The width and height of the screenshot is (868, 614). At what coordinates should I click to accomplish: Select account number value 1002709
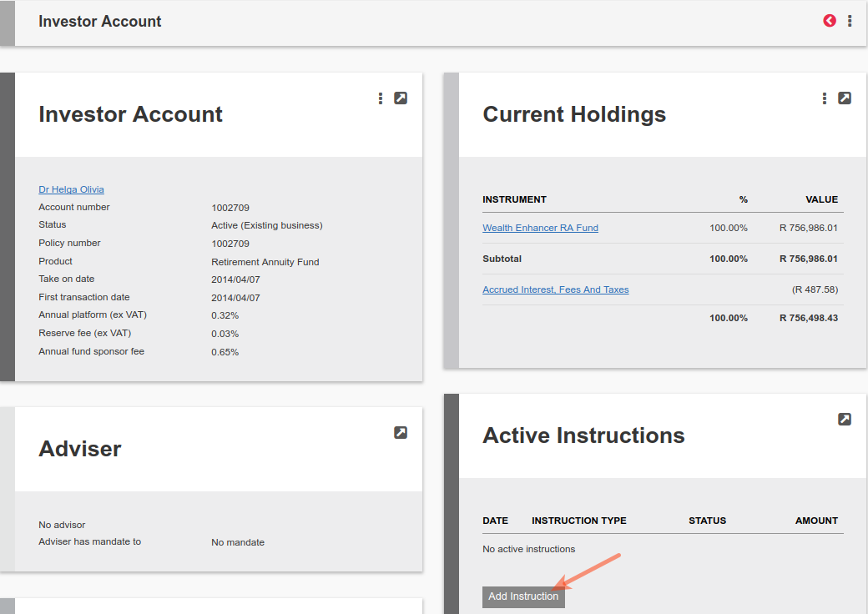pos(230,208)
